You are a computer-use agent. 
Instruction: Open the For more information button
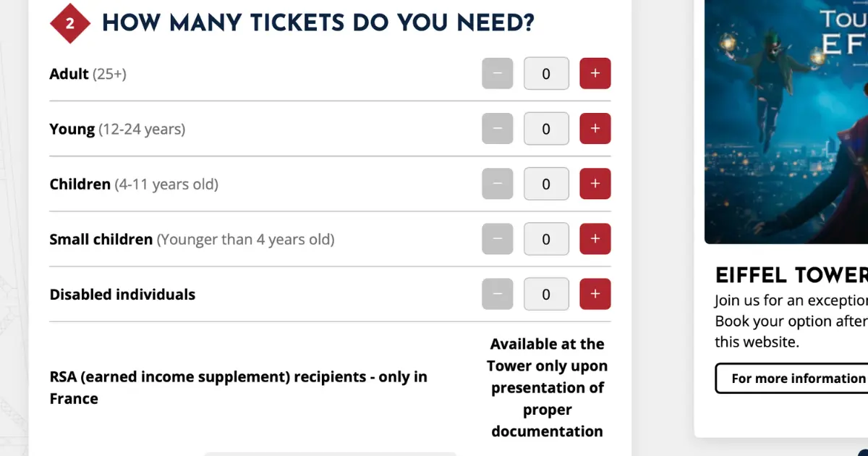click(x=792, y=379)
